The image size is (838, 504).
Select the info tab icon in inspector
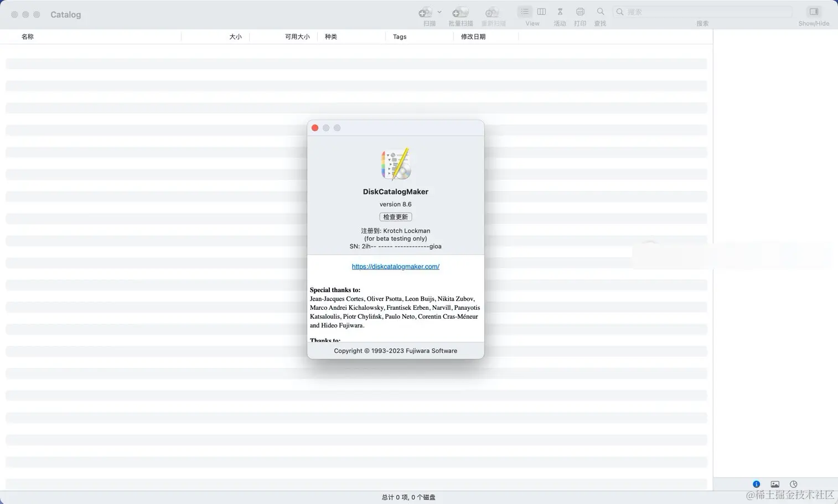(756, 484)
